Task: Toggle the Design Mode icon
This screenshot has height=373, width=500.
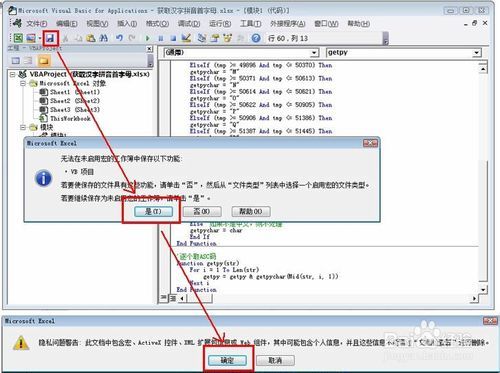Action: [186, 38]
